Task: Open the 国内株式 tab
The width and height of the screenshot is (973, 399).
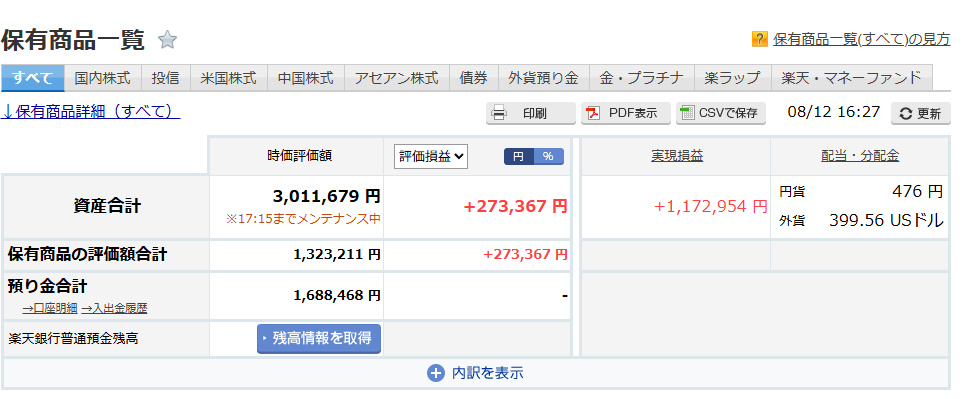Action: coord(102,78)
